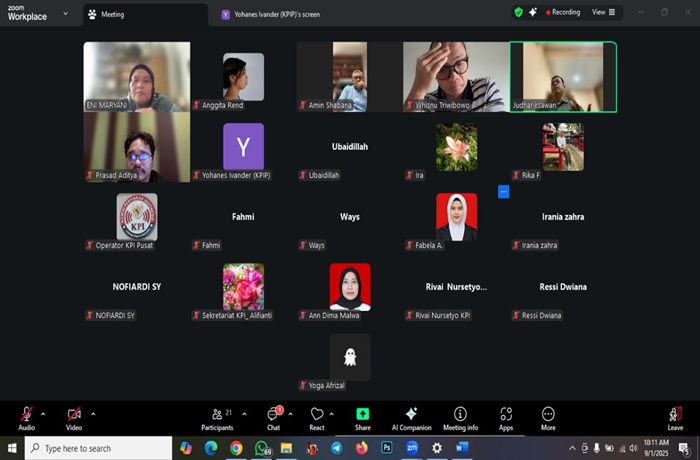Switch to the Meeting tab
The image size is (700, 460).
click(x=106, y=14)
